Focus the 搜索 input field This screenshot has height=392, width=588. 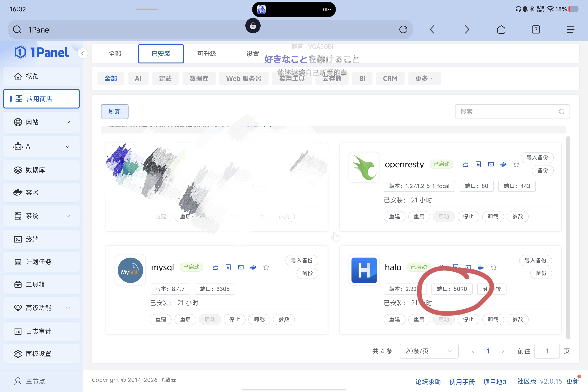(x=507, y=111)
